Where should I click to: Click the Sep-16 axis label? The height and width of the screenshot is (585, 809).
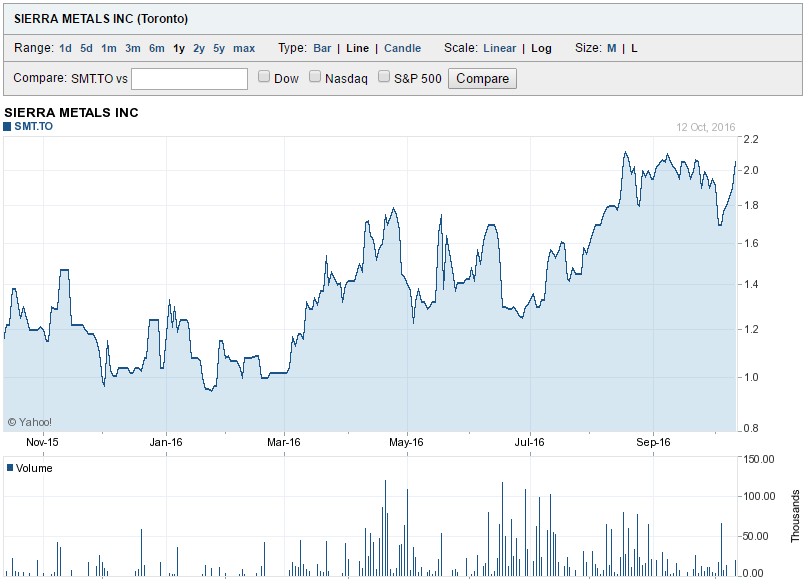point(653,443)
